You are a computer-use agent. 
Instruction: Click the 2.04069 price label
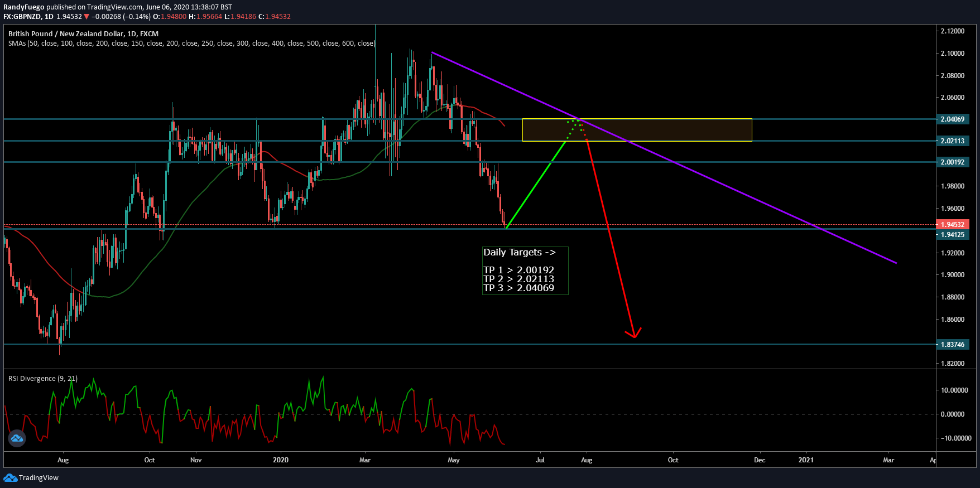click(x=953, y=119)
